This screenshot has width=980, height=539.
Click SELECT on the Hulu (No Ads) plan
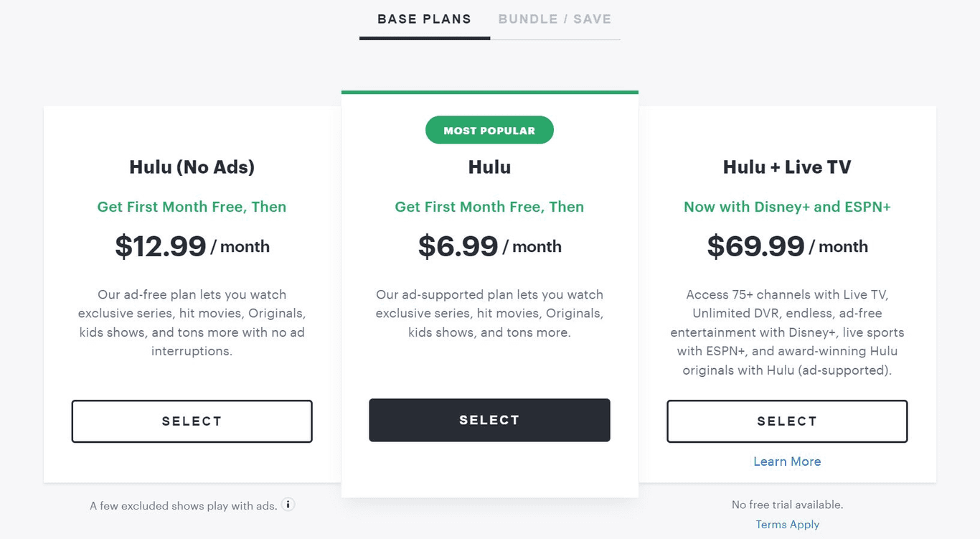(192, 421)
